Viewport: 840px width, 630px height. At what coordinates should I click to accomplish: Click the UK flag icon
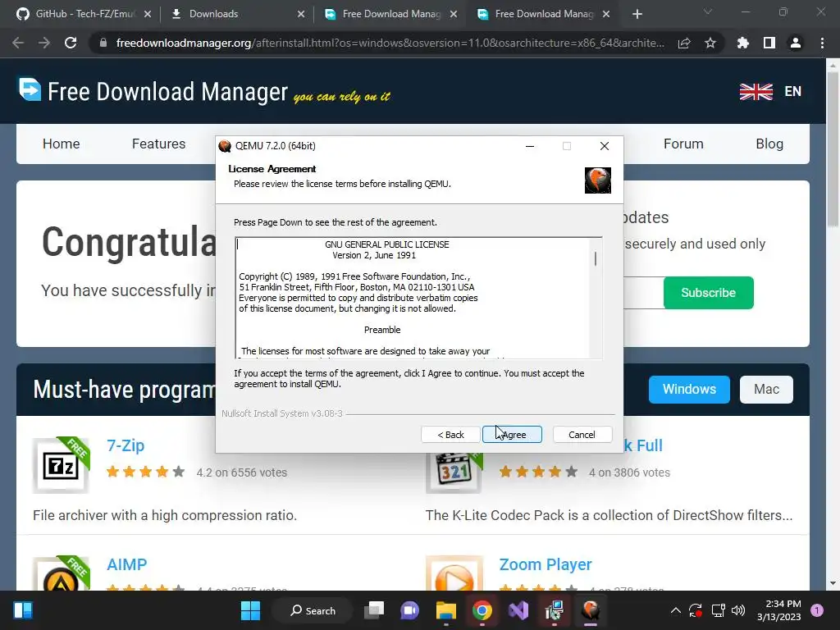(x=756, y=92)
